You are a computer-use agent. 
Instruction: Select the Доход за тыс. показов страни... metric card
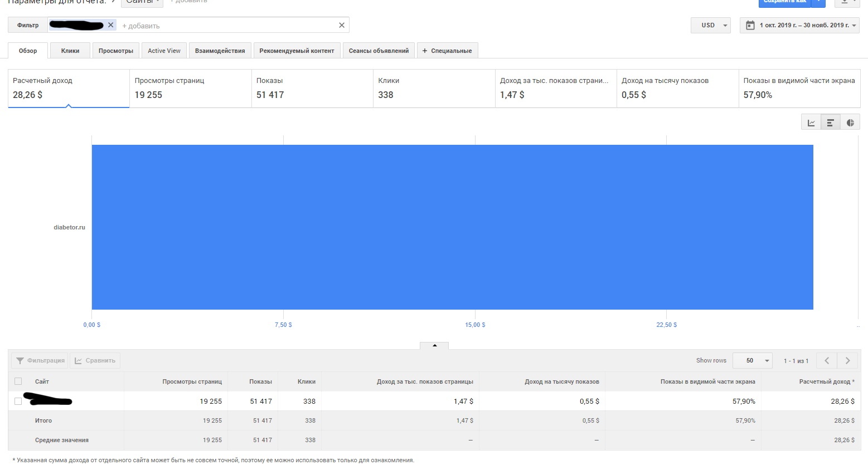tap(556, 88)
